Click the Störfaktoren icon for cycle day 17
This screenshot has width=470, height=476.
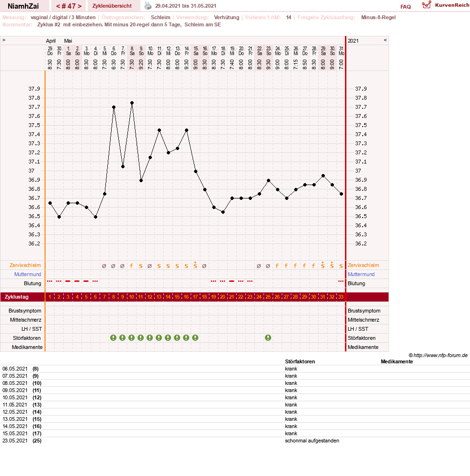point(195,337)
